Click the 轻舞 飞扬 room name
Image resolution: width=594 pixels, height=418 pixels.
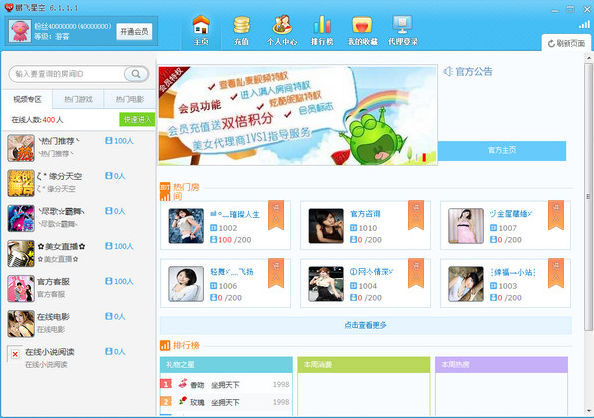[x=232, y=272]
